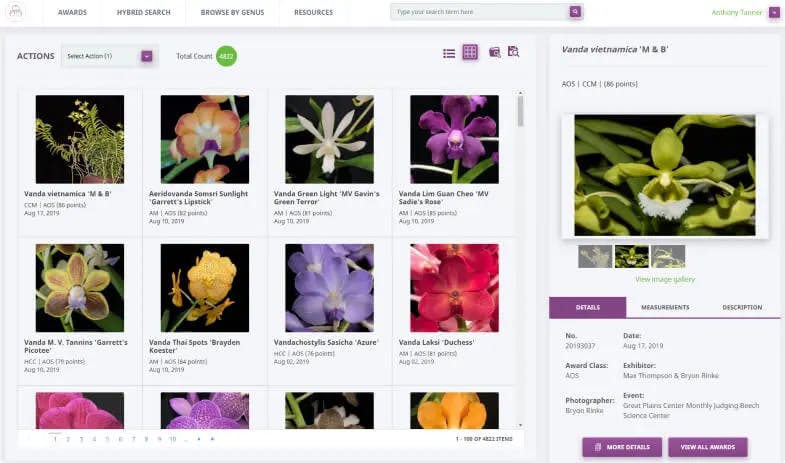Click the VIEW ALL AWARDS button

708,447
